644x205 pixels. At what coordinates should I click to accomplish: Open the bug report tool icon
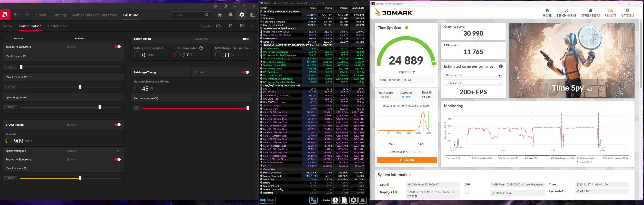coord(216,6)
